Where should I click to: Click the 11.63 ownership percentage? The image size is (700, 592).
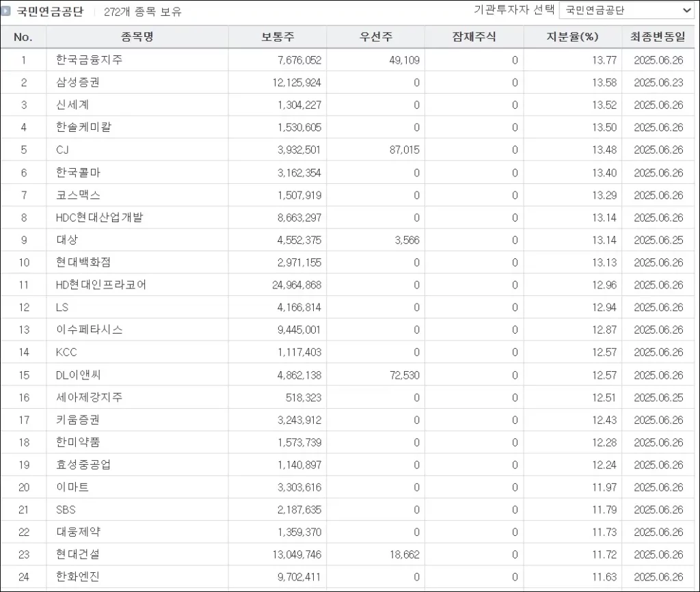pos(604,577)
